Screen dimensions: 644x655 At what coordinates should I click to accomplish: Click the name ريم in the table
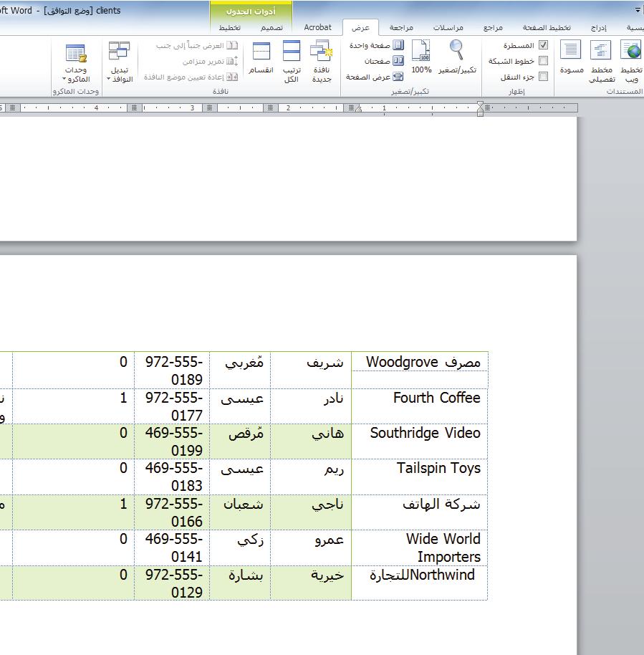pos(334,469)
